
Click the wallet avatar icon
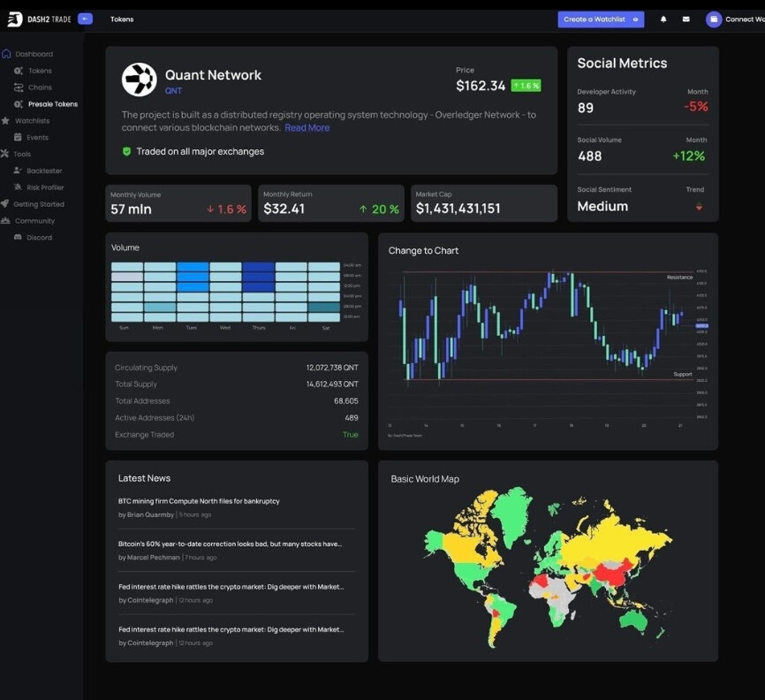[713, 19]
